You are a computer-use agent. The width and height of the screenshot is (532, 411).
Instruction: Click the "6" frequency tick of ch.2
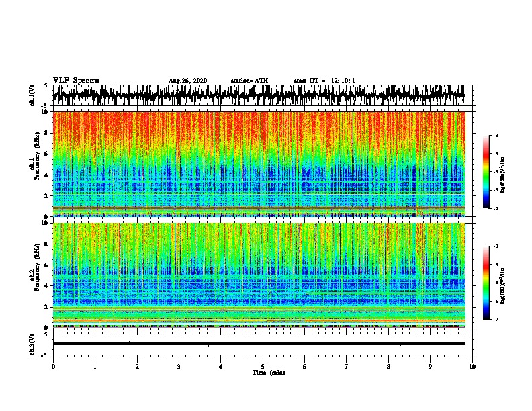48,265
